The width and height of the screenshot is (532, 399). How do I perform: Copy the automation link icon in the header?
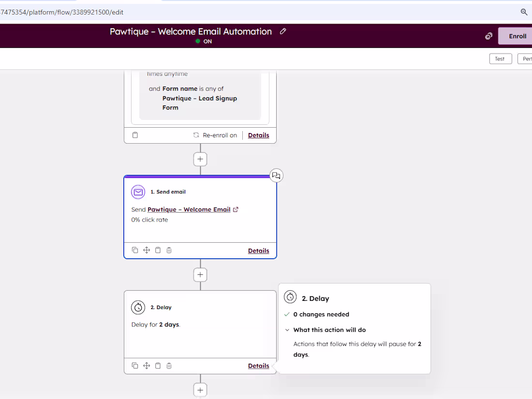(488, 36)
